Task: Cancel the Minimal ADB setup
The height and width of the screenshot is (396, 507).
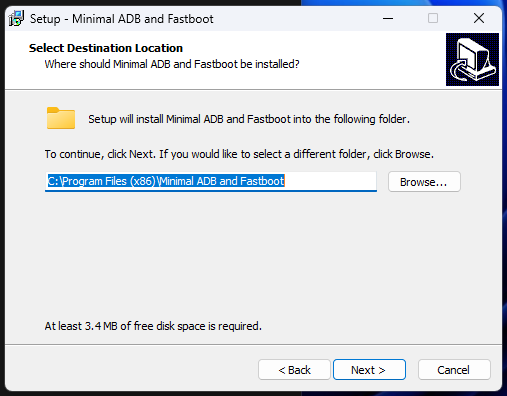Action: click(454, 370)
